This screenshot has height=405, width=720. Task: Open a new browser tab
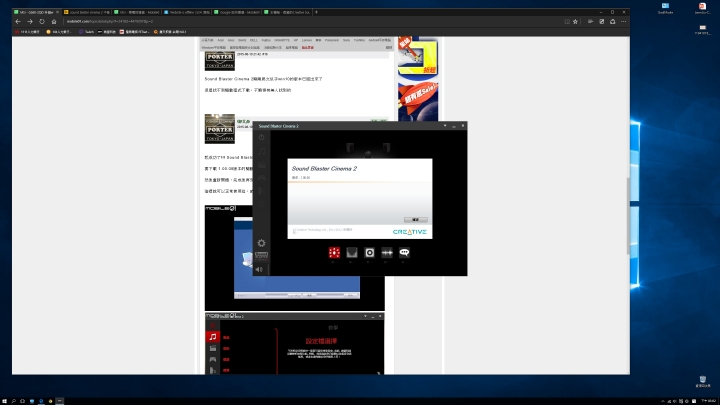(316, 12)
